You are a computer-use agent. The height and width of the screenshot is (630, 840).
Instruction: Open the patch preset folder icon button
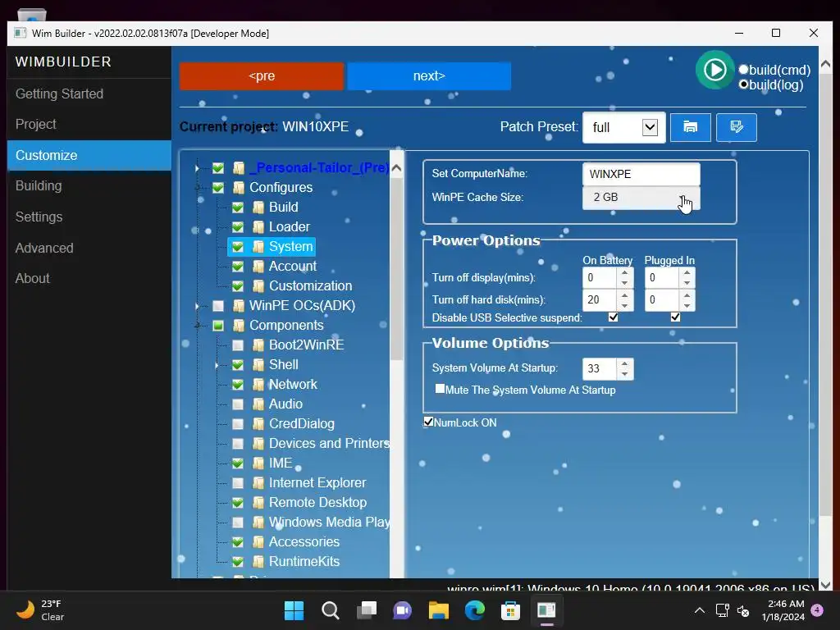pos(691,127)
